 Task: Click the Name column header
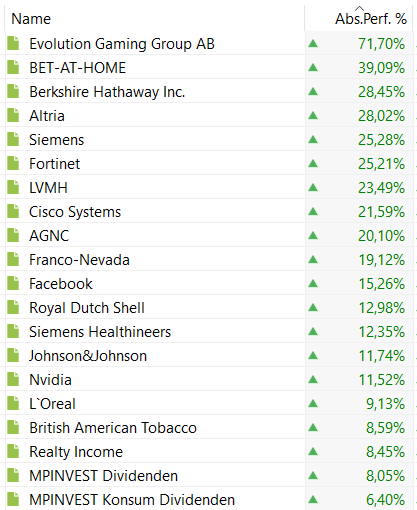pos(31,19)
